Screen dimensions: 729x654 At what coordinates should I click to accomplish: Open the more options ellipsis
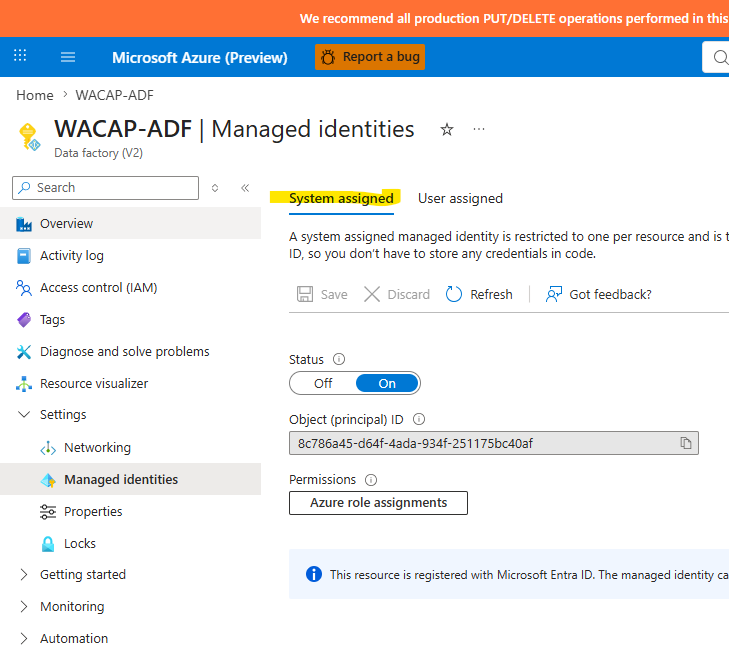pos(478,129)
